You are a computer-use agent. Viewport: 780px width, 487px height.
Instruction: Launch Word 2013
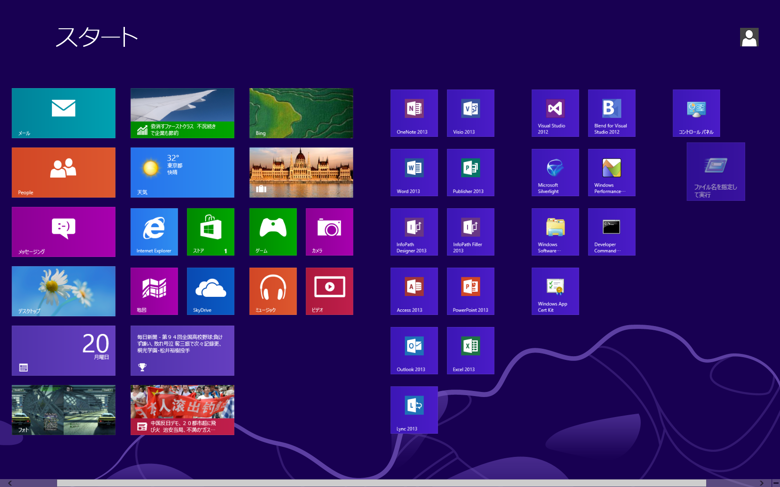(x=414, y=173)
